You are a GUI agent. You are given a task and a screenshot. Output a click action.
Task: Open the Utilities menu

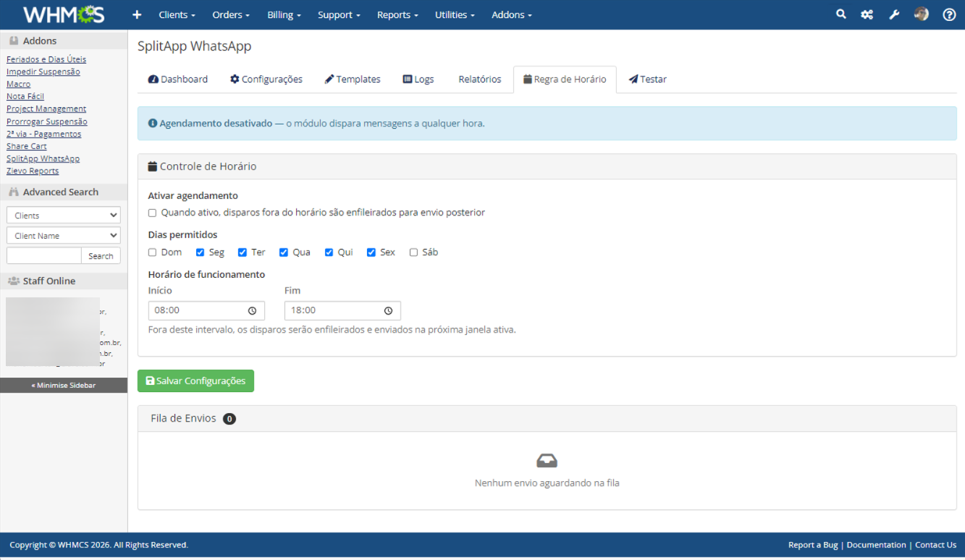455,14
